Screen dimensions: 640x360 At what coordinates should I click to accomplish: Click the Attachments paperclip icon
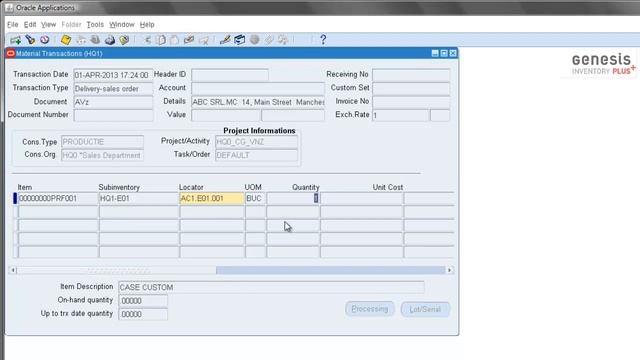tap(269, 40)
